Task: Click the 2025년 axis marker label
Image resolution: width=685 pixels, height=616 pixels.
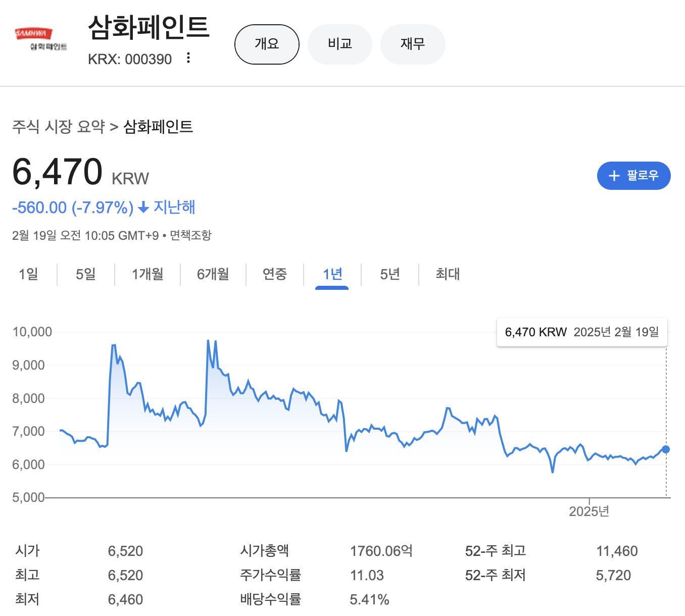Action: [x=589, y=511]
